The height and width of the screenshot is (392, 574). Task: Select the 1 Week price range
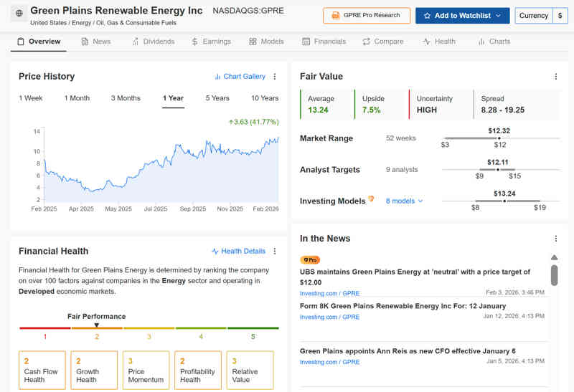click(31, 98)
